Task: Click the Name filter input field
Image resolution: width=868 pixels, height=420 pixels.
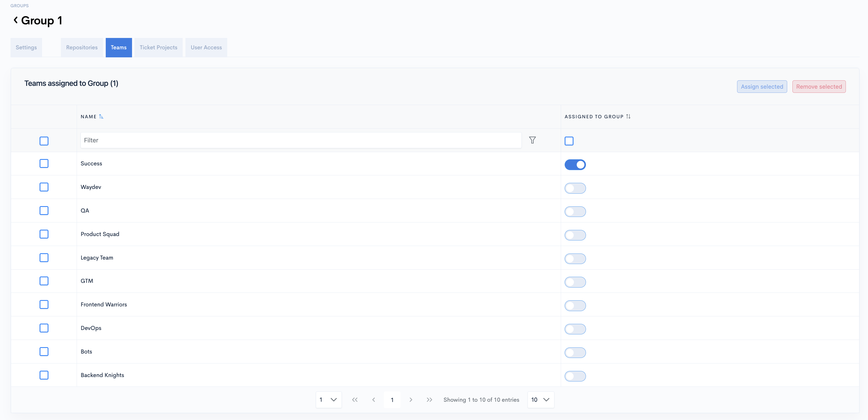Action: (x=301, y=140)
